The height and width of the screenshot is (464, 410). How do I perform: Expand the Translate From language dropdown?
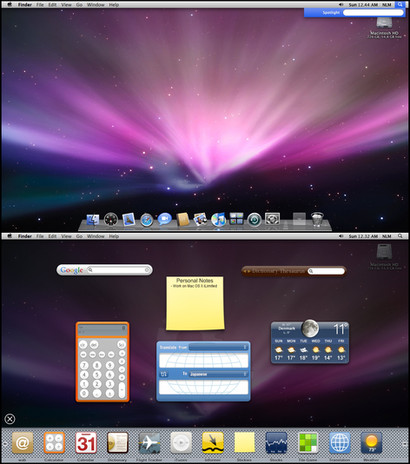click(x=218, y=348)
